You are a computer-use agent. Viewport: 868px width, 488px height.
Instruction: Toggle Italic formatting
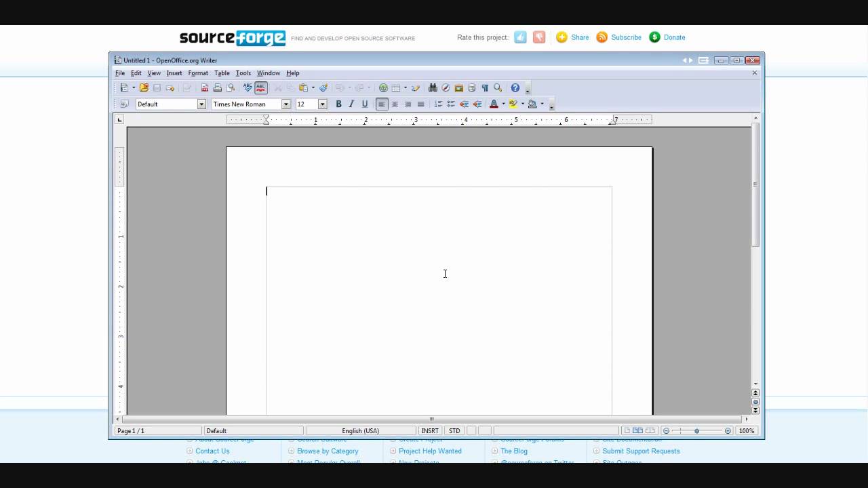[351, 104]
